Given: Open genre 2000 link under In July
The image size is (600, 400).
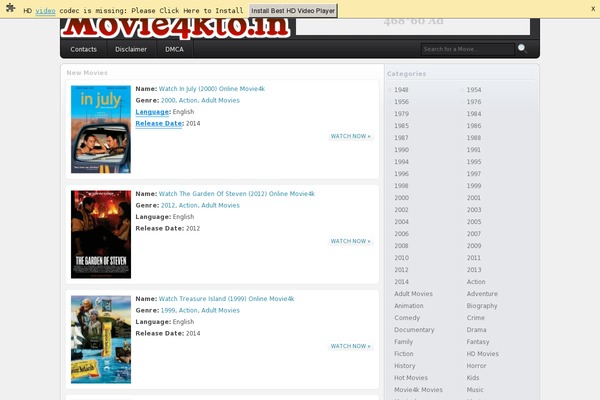Looking at the screenshot, I should (x=168, y=100).
